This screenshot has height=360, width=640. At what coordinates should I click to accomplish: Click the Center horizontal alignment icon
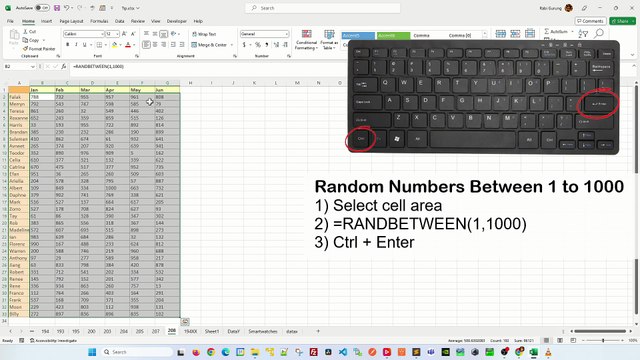coord(155,44)
